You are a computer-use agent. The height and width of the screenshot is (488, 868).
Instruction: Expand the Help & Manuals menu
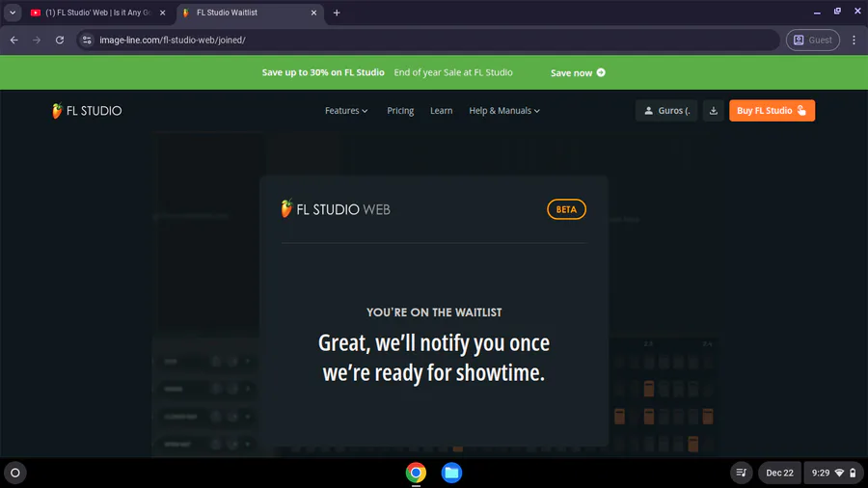click(504, 111)
